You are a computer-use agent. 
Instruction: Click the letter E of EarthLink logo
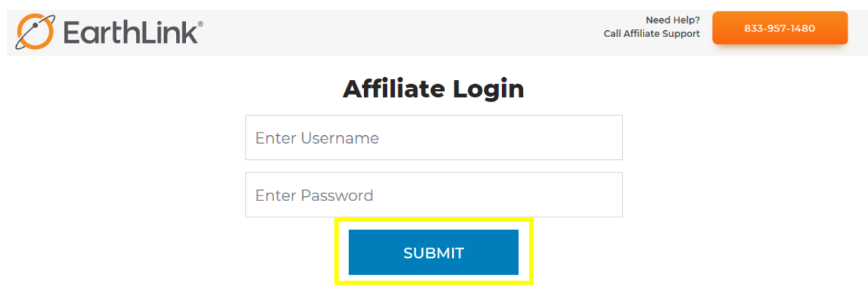[71, 33]
